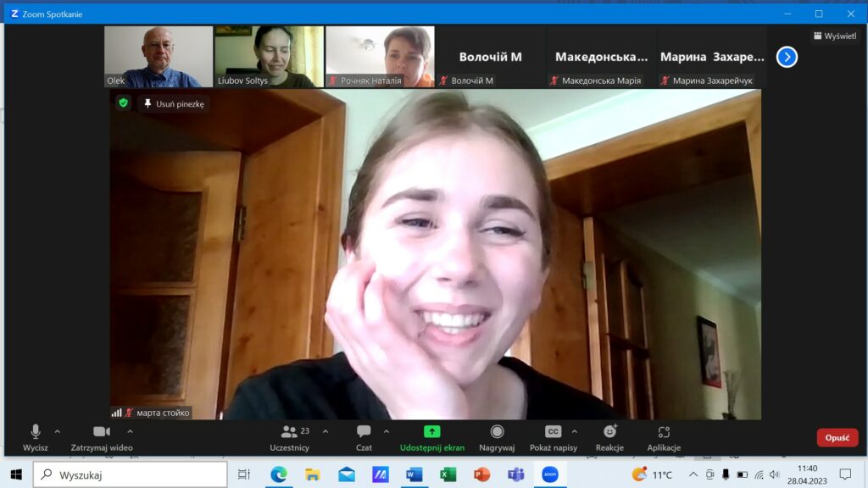
Task: Select Волочій М participant tile
Action: (x=491, y=57)
